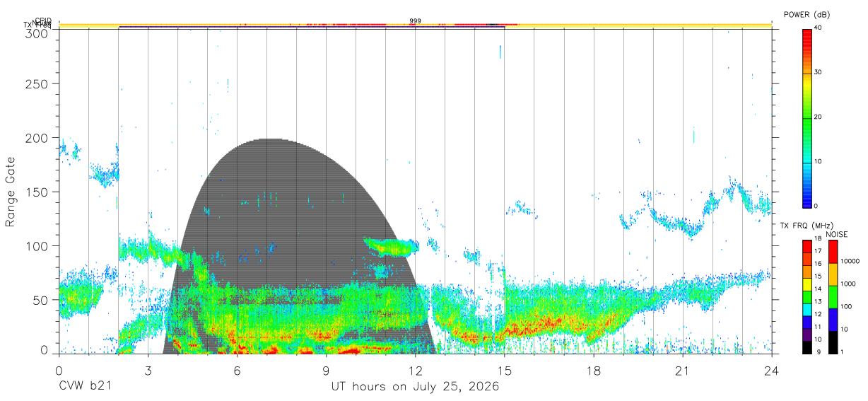868x401 pixels.
Task: Click the 300 tick on the Range Gate axis
Action: (x=37, y=33)
